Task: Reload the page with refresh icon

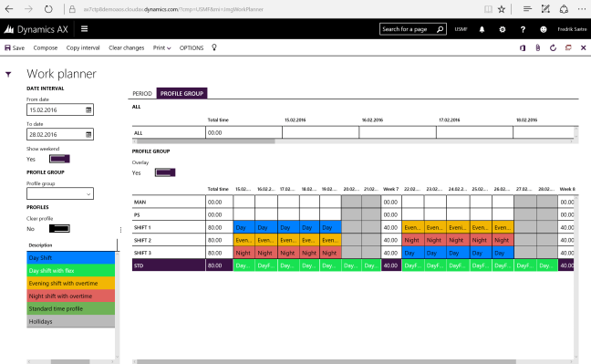Action: click(48, 9)
